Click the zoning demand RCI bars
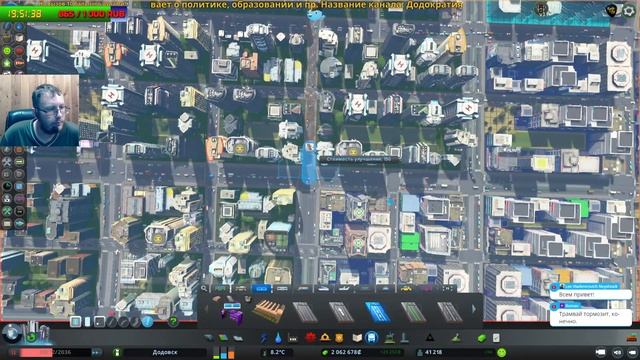Image resolution: width=640 pixels, height=360 pixels. 224,352
